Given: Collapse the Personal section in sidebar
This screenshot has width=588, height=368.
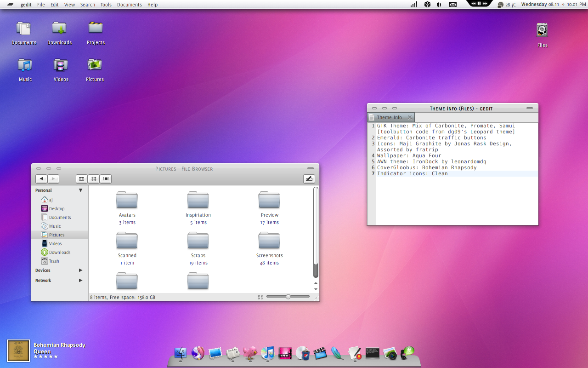Looking at the screenshot, I should [81, 190].
